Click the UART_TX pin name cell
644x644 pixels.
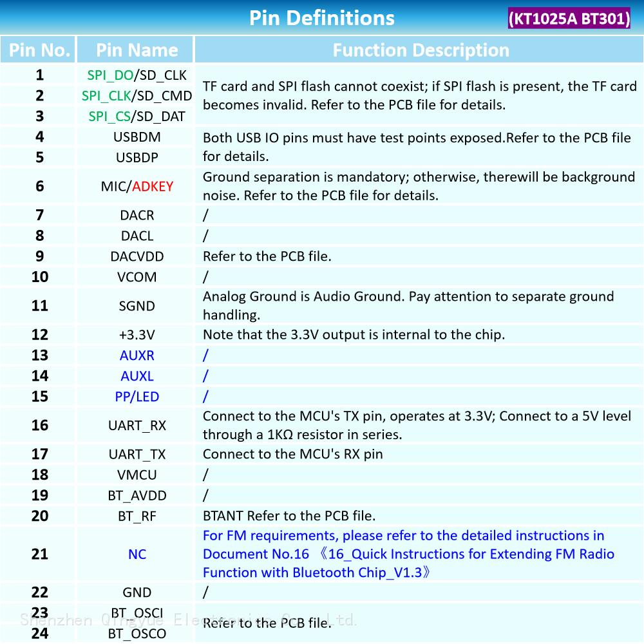137,455
